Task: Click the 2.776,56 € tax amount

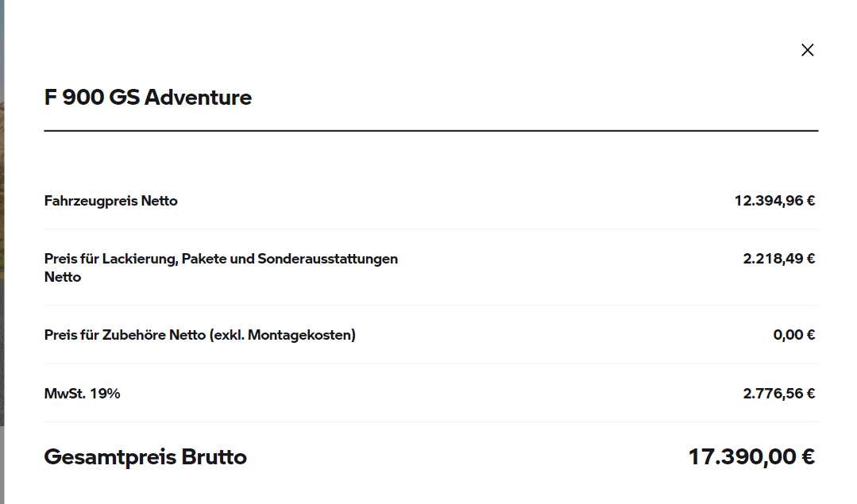Action: point(779,394)
